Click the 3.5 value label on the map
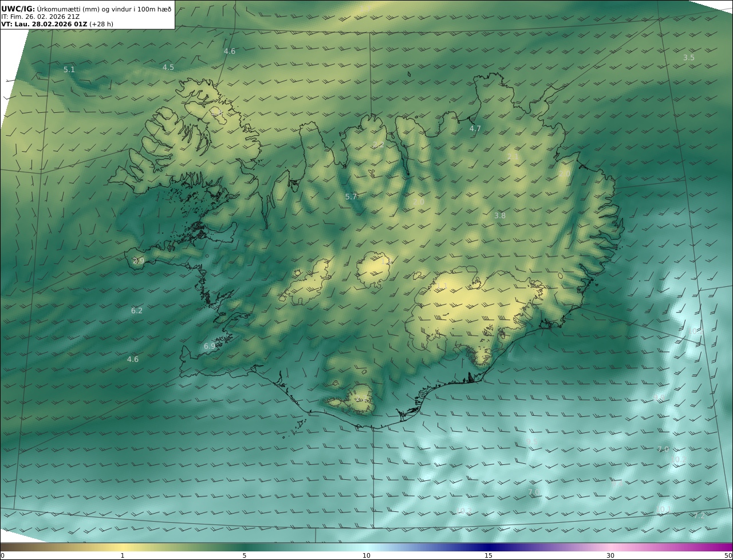 coord(689,57)
